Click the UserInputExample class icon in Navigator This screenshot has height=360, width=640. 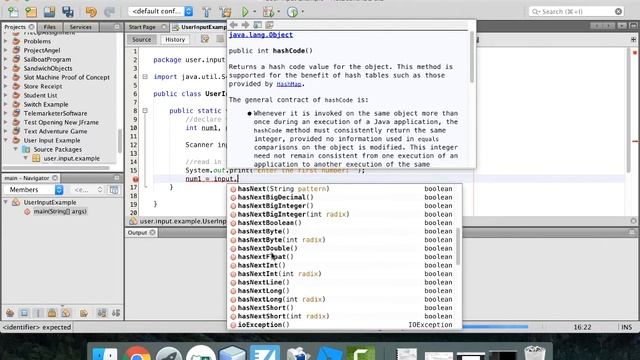tap(16, 202)
